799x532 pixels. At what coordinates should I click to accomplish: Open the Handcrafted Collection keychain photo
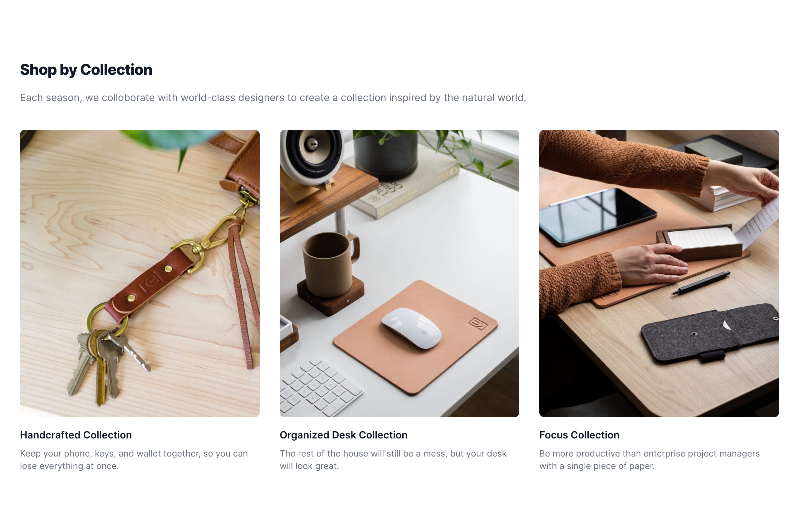tap(140, 273)
